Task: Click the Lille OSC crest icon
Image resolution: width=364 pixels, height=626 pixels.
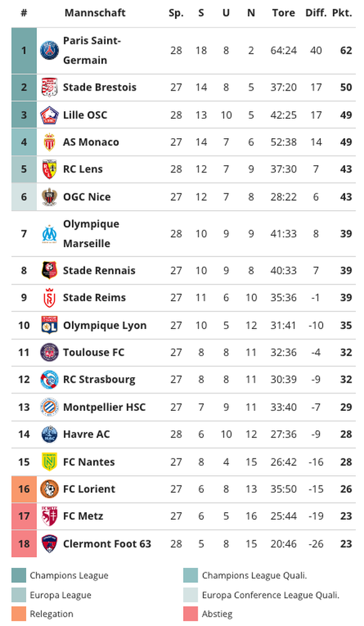Action: click(x=49, y=115)
